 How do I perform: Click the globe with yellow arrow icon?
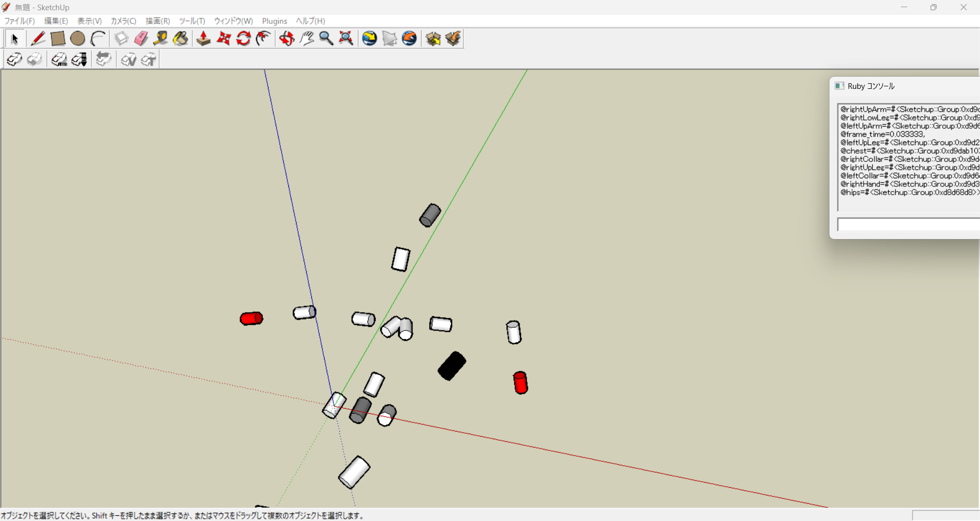pyautogui.click(x=370, y=39)
